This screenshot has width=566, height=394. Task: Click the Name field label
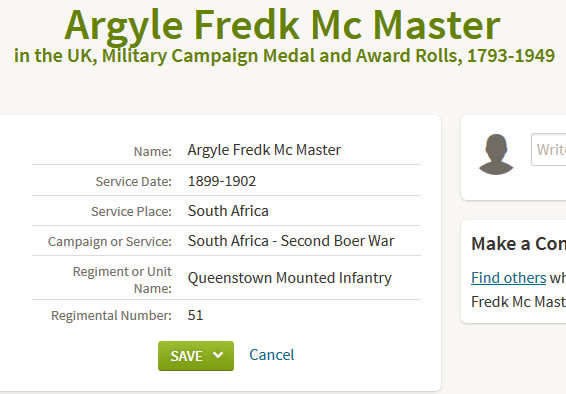coord(153,152)
